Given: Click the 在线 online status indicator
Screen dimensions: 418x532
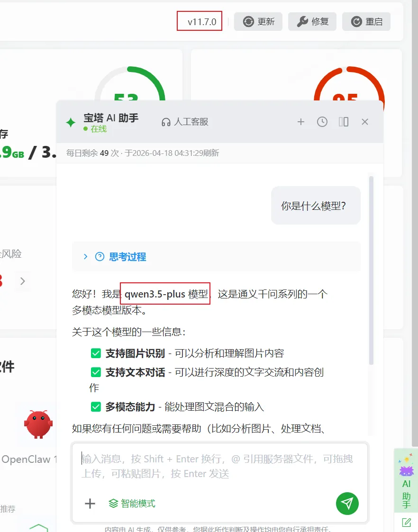Looking at the screenshot, I should point(95,129).
